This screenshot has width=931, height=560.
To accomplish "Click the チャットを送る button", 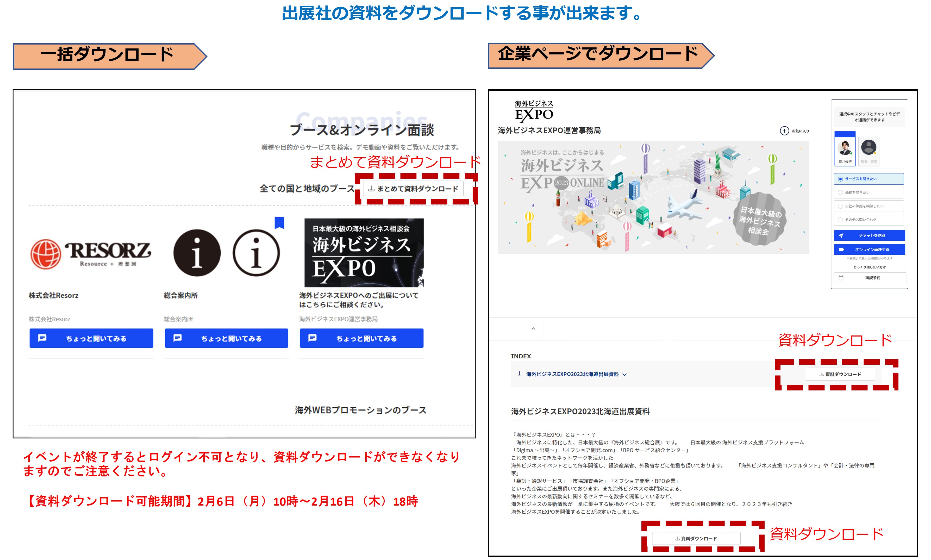I will pos(869,235).
